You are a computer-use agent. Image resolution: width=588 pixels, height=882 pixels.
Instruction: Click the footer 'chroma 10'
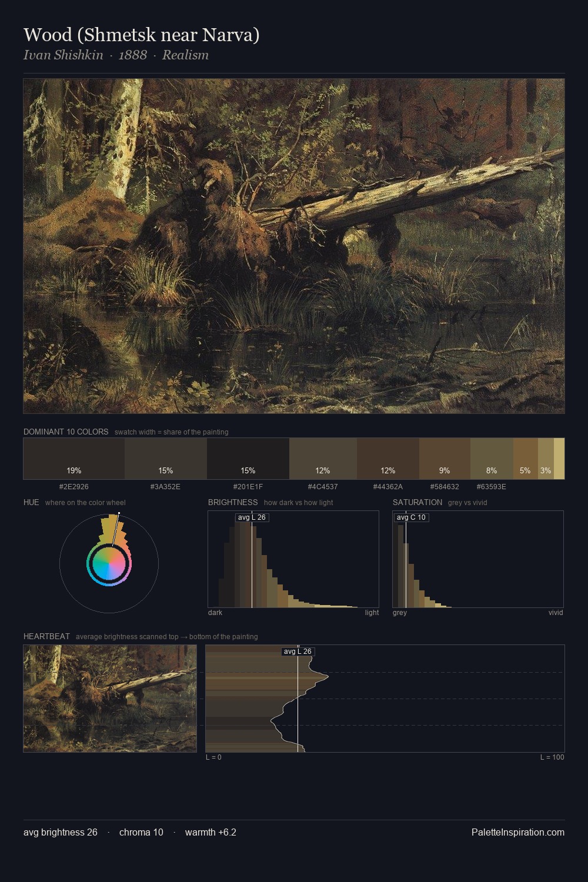coord(141,832)
